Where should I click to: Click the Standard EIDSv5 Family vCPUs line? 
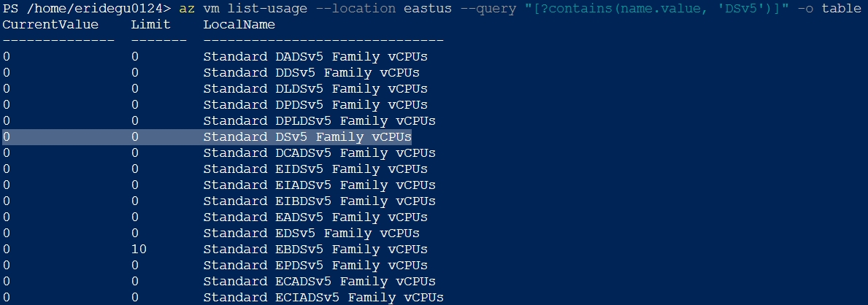(x=315, y=169)
